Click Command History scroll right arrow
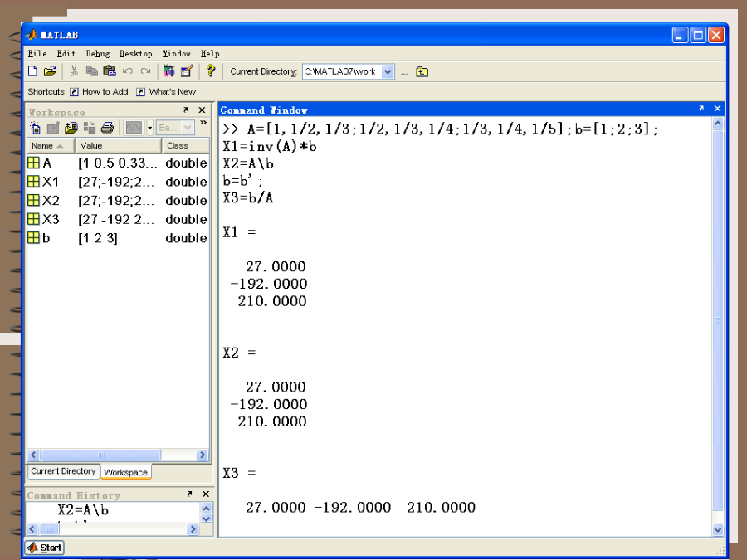 click(193, 529)
